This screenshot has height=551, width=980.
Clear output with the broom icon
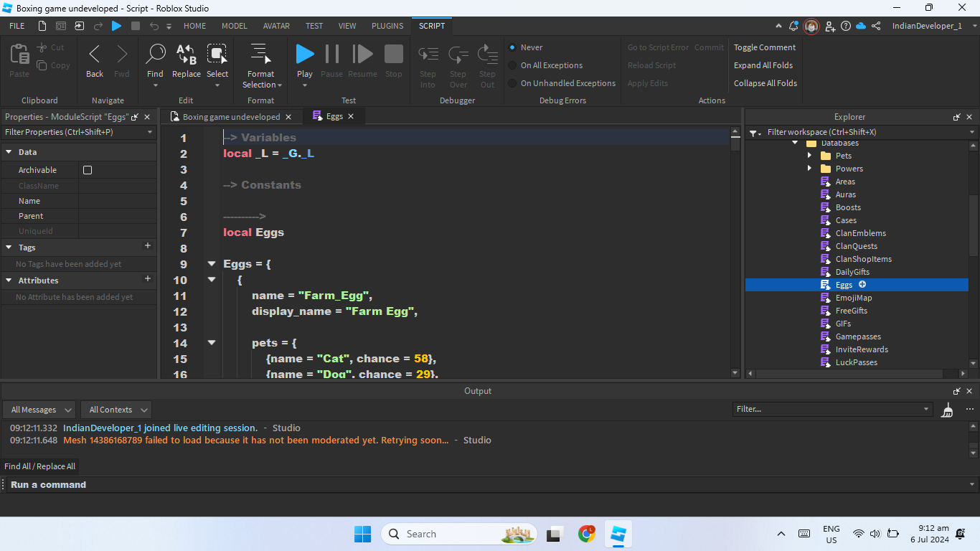coord(948,410)
